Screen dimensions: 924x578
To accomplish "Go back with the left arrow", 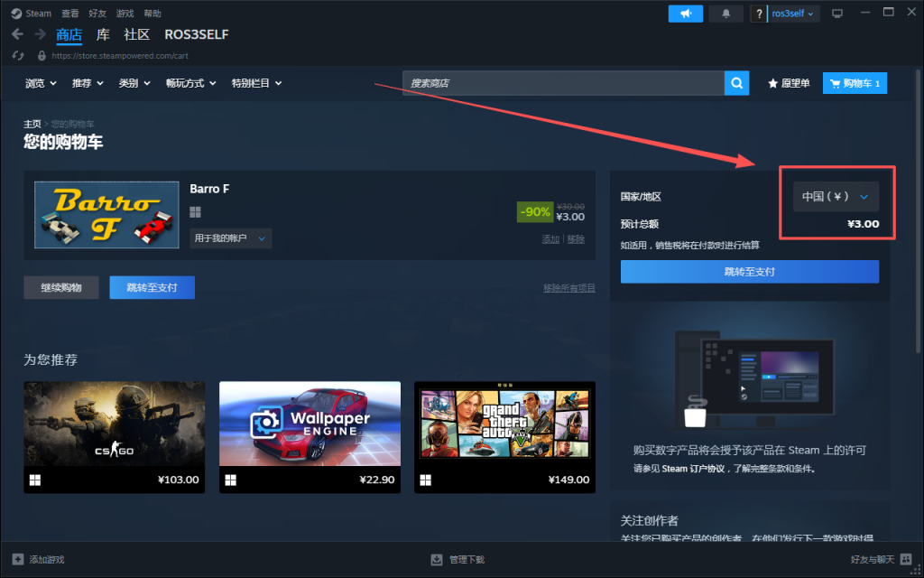I will coord(17,34).
